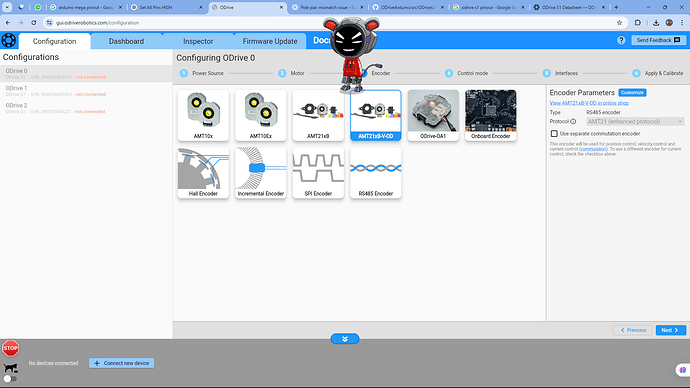Click the red STOP emergency button

point(11,348)
